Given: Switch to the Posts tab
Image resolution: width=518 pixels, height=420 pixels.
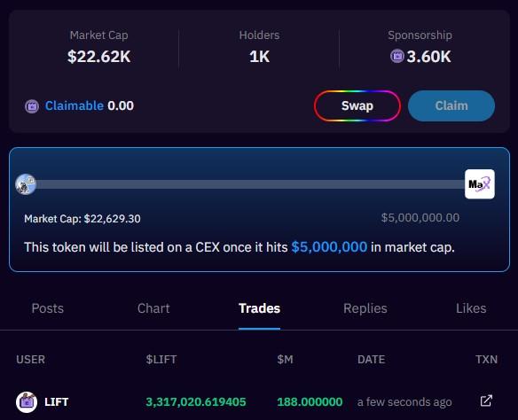Looking at the screenshot, I should 48,308.
